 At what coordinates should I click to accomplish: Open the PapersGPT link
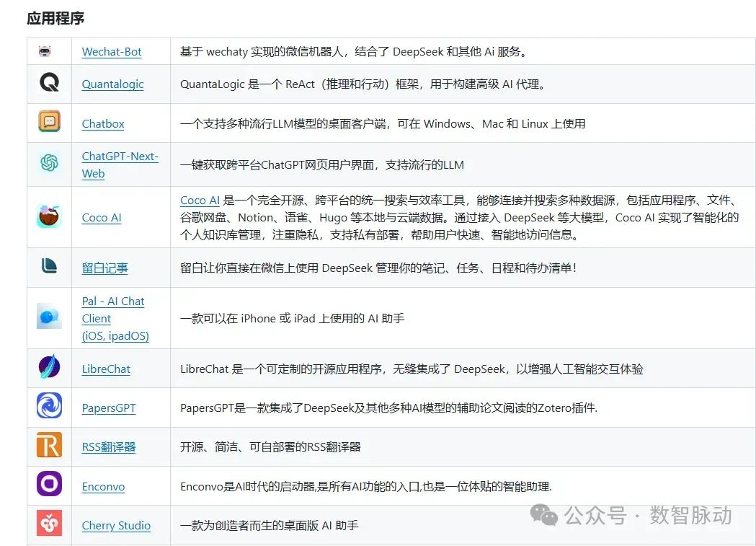(x=109, y=408)
